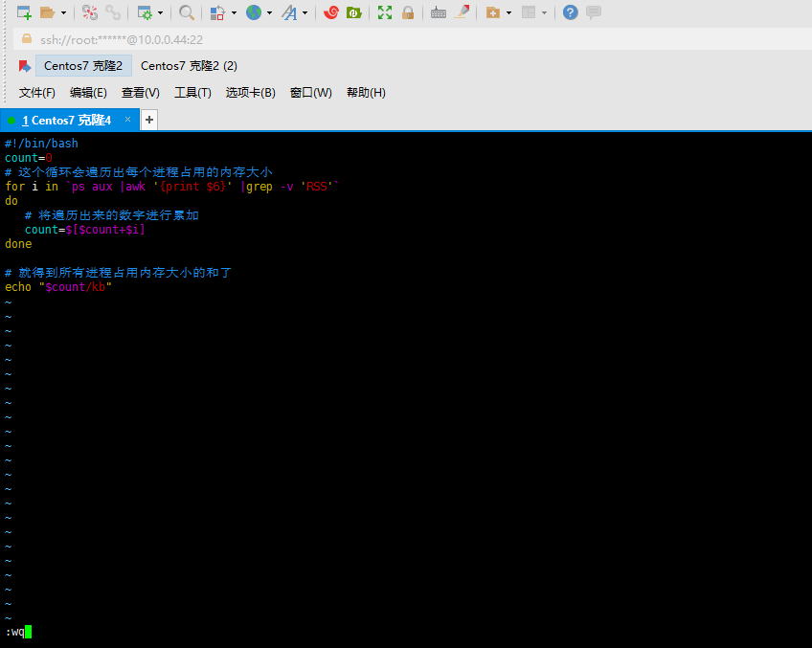Toggle full screen mode icon

click(385, 12)
